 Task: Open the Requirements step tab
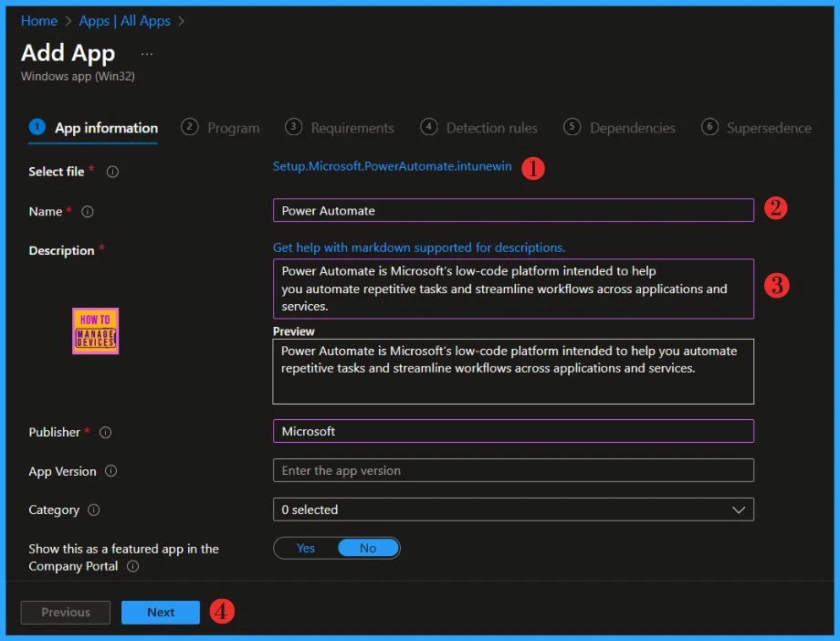[340, 128]
